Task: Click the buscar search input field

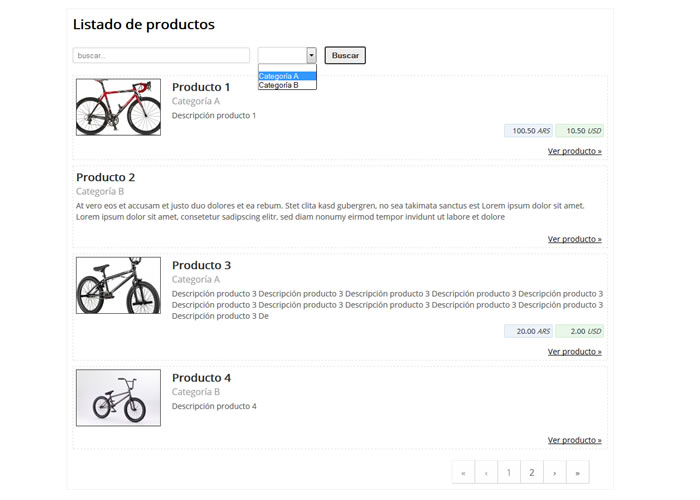Action: coord(161,55)
